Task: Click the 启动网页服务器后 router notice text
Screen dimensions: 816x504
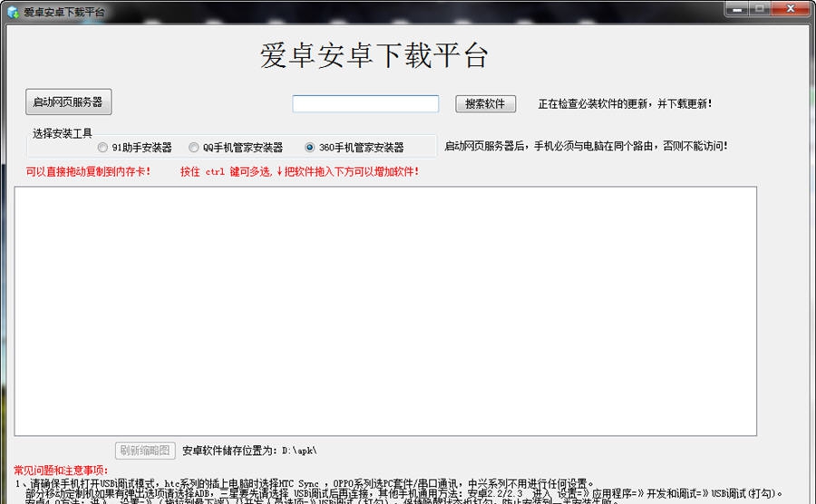Action: [586, 146]
